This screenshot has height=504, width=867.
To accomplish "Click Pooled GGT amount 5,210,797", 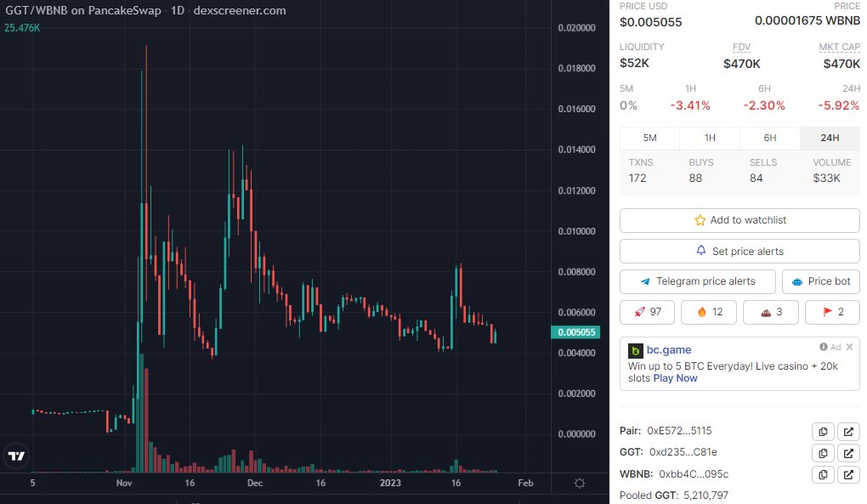I will click(705, 496).
